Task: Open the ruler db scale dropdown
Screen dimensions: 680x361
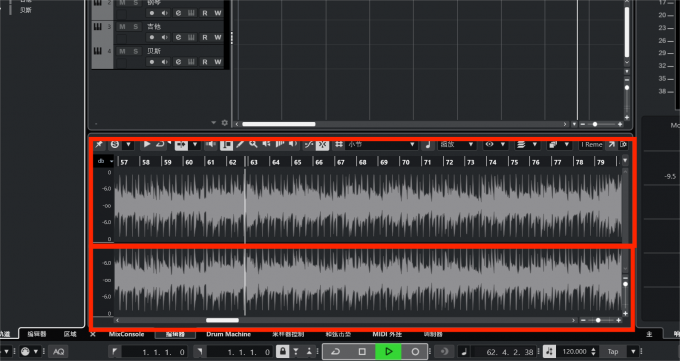Action: pos(104,161)
